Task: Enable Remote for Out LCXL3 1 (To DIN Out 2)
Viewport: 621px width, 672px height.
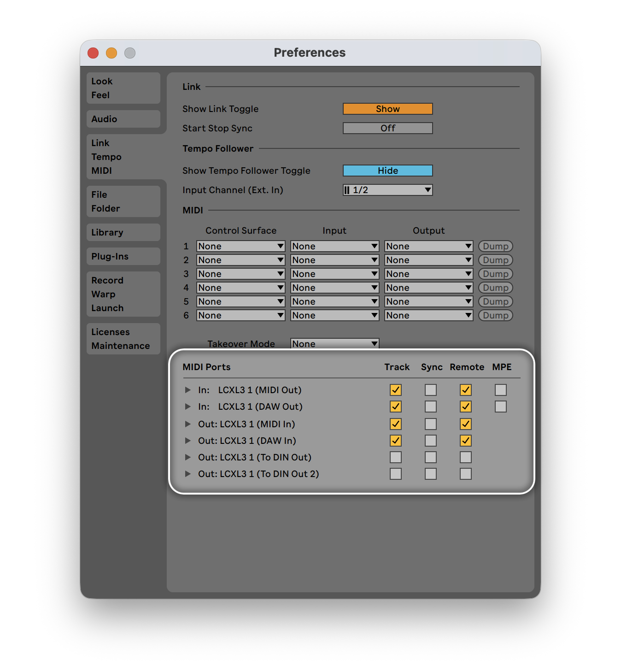Action: (x=466, y=474)
